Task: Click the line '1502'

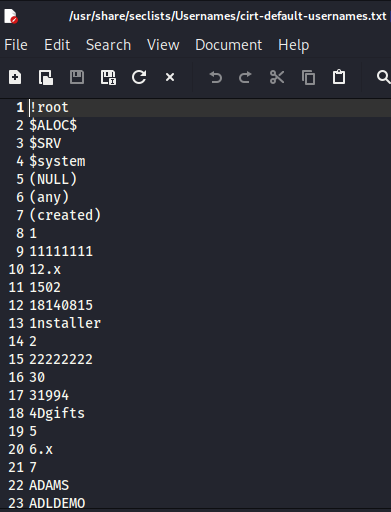Action: [45, 287]
